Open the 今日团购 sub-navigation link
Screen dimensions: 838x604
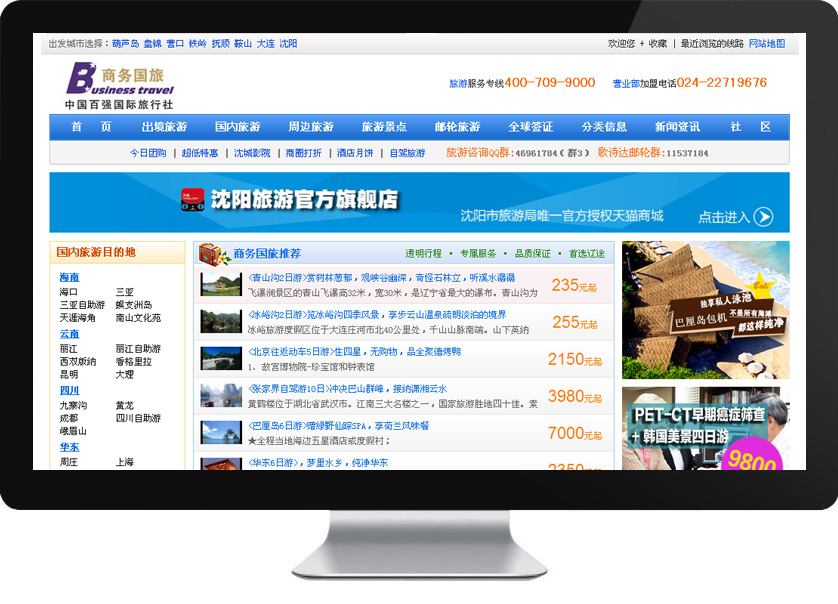click(x=148, y=153)
